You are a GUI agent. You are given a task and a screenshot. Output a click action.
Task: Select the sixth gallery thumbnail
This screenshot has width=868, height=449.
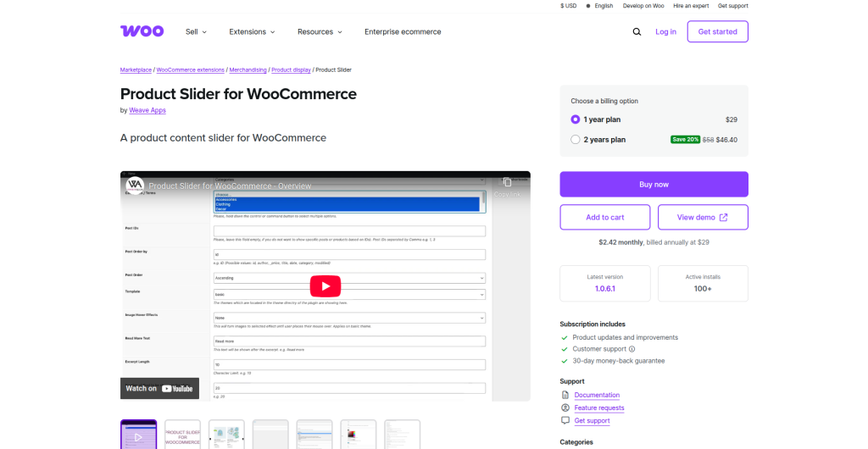[359, 435]
